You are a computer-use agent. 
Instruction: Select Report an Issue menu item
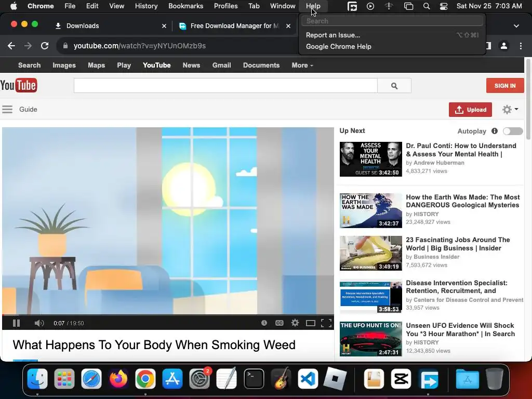(392, 35)
